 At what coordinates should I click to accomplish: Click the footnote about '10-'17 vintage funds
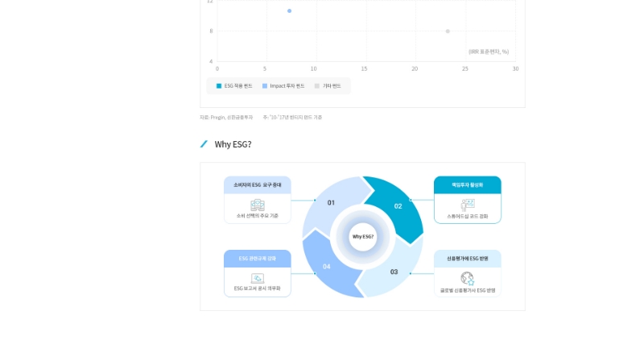[x=292, y=118]
